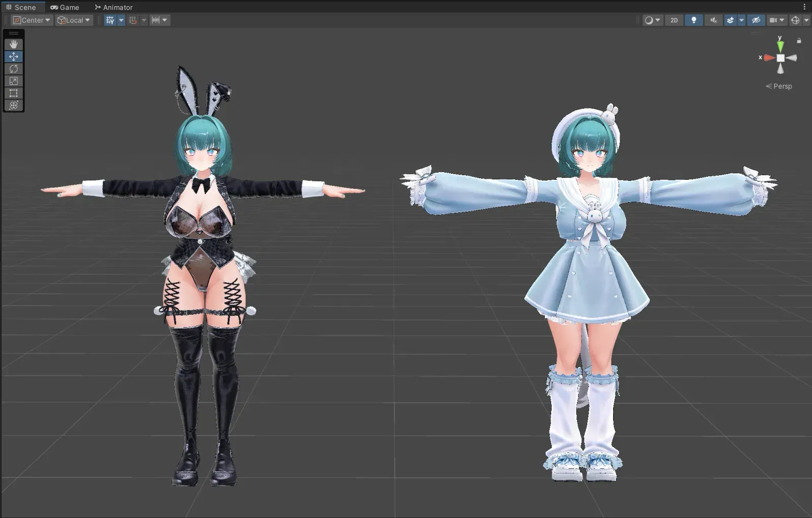812x518 pixels.
Task: Toggle skybox and effects layers button
Action: coord(730,20)
